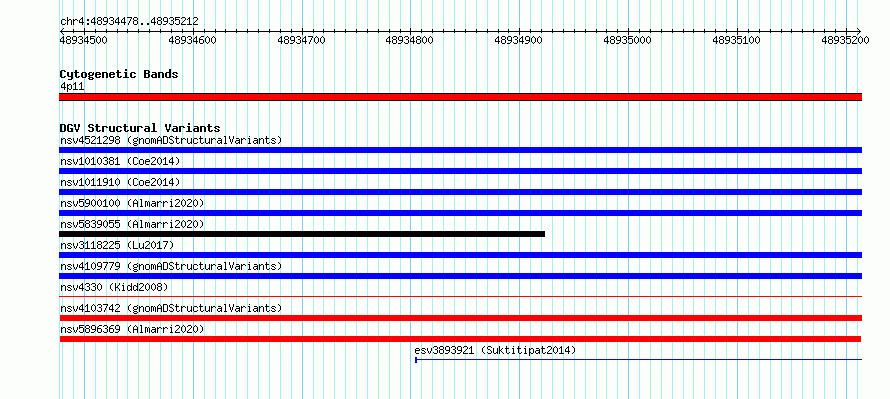Click ruler position 48935000
890x399 pixels.
(x=628, y=40)
